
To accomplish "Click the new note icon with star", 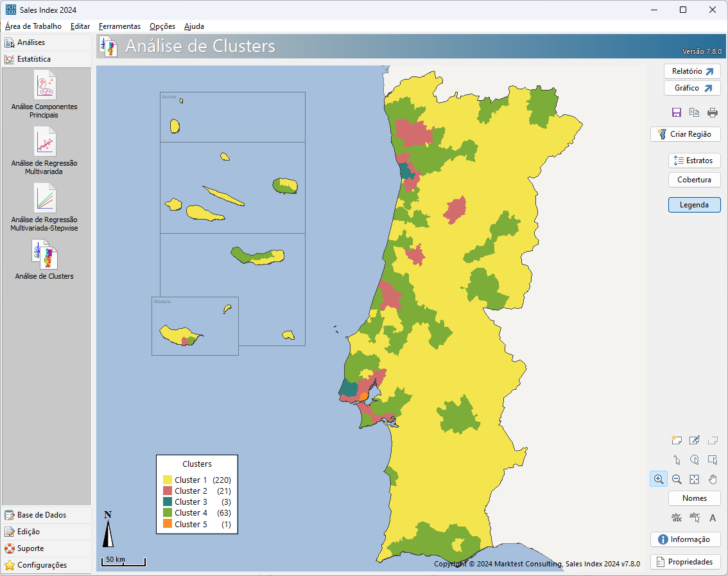I will (676, 441).
